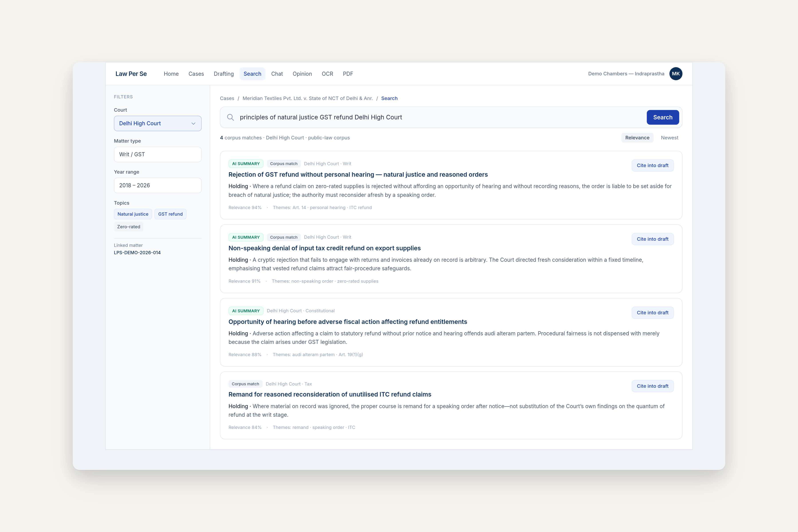Click the Search breadcrumb item

pyautogui.click(x=389, y=98)
